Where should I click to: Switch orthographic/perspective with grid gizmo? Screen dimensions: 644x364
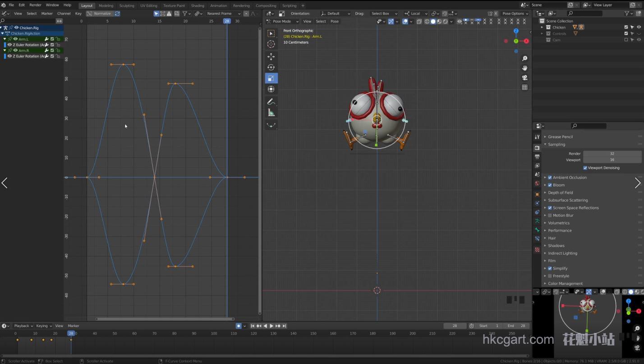(524, 87)
